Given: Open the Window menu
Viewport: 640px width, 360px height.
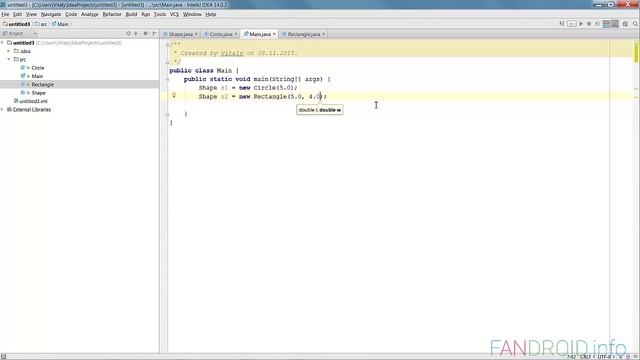Looking at the screenshot, I should 192,14.
